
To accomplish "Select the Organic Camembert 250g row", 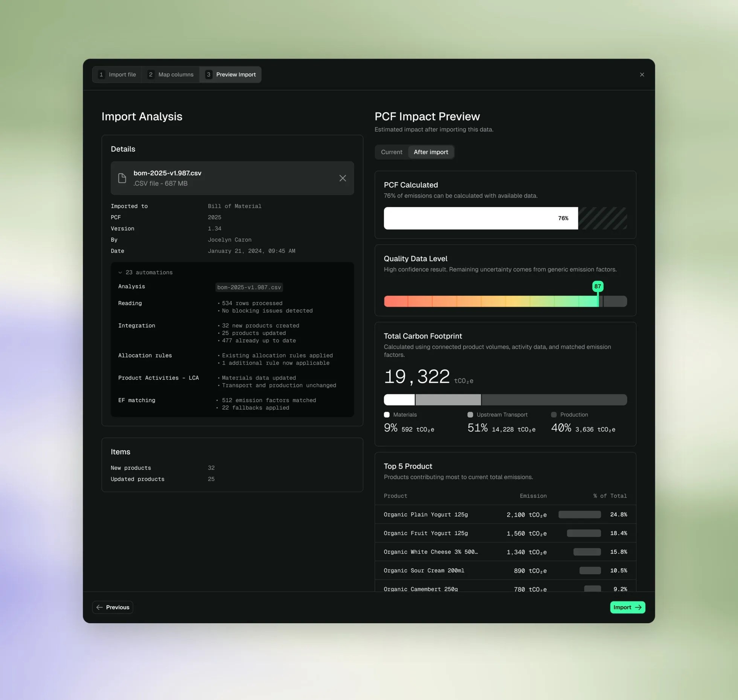I will tap(505, 586).
